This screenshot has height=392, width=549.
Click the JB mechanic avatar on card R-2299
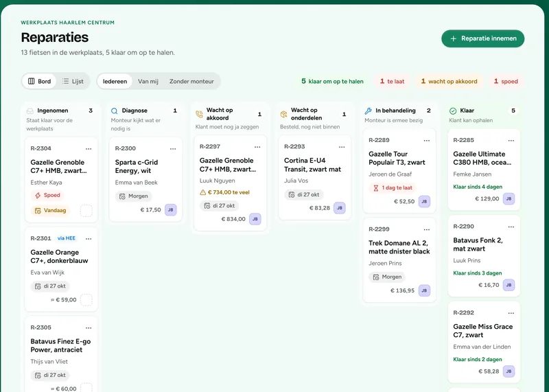click(x=424, y=290)
